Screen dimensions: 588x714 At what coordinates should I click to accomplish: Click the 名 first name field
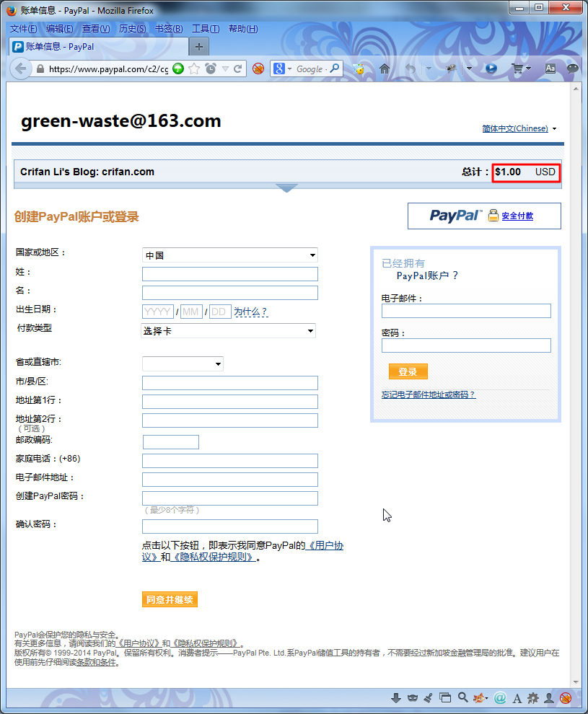(230, 293)
